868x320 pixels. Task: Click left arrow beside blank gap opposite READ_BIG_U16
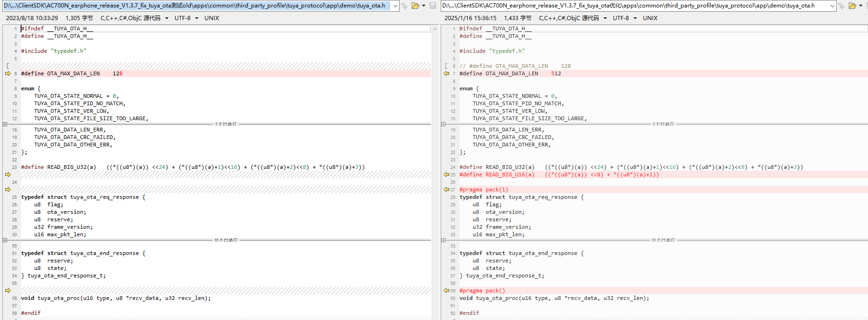(x=8, y=175)
